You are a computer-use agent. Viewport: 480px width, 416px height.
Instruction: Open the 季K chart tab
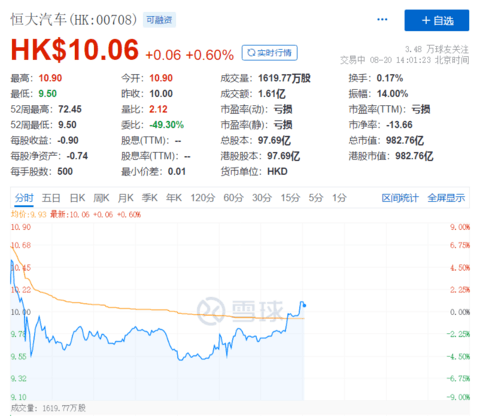click(150, 198)
